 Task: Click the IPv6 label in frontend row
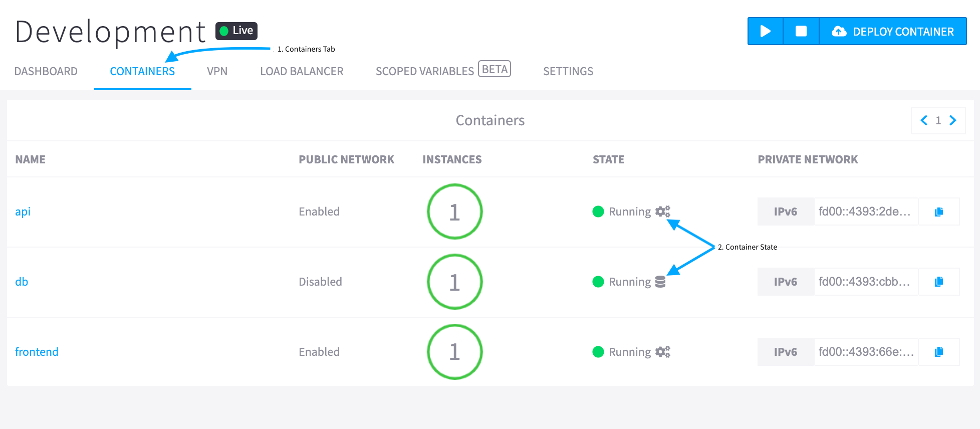click(786, 352)
